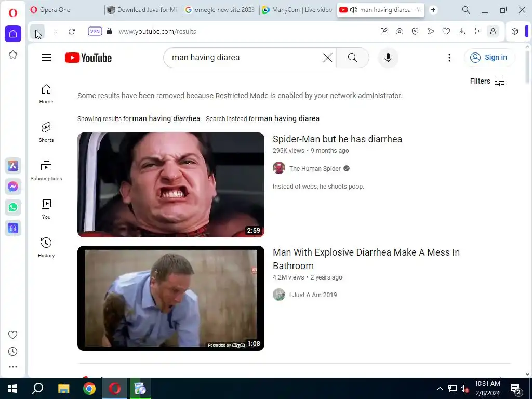Viewport: 532px width, 399px height.
Task: Click showing results for man having diarrhea
Action: [x=166, y=118]
